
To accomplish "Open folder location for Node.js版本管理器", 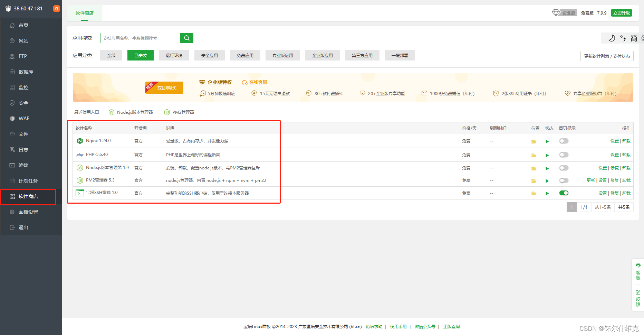I will [x=534, y=168].
